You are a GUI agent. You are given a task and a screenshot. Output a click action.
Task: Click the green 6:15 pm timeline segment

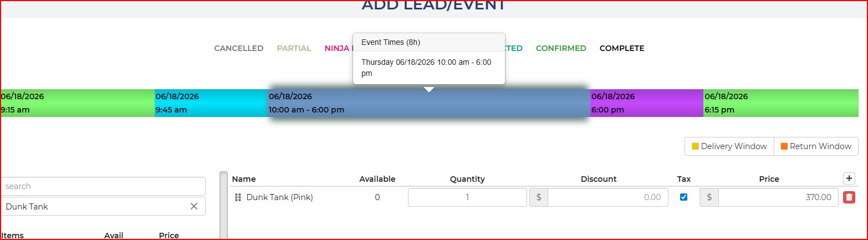[780, 103]
